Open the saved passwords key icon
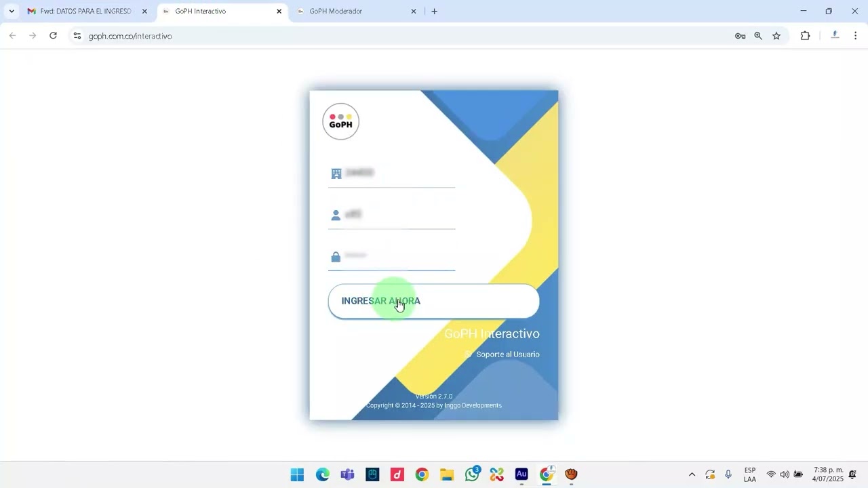This screenshot has height=488, width=868. pyautogui.click(x=741, y=36)
